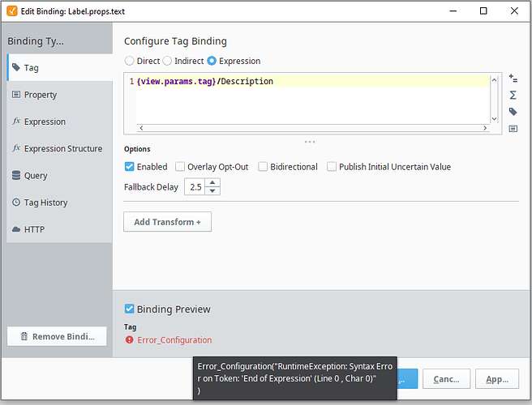This screenshot has height=405, width=532.
Task: Increase the Fallback Delay value
Action: 212,182
